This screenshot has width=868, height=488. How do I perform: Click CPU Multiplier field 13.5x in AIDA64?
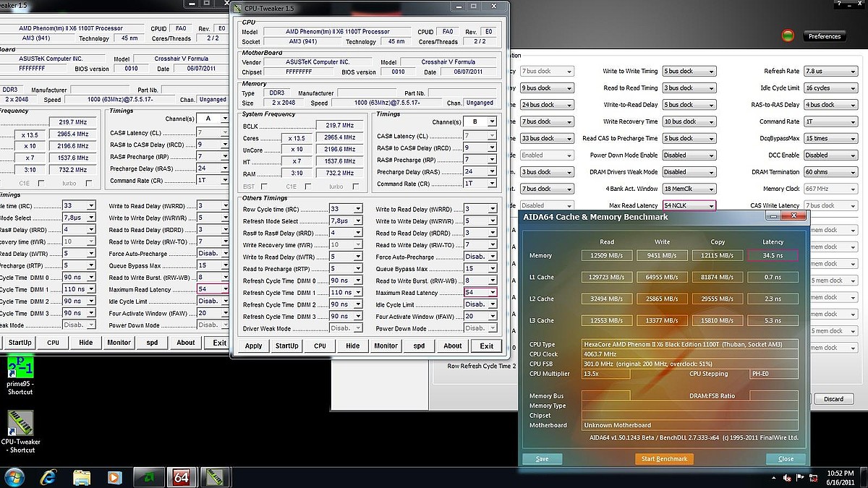tap(606, 374)
